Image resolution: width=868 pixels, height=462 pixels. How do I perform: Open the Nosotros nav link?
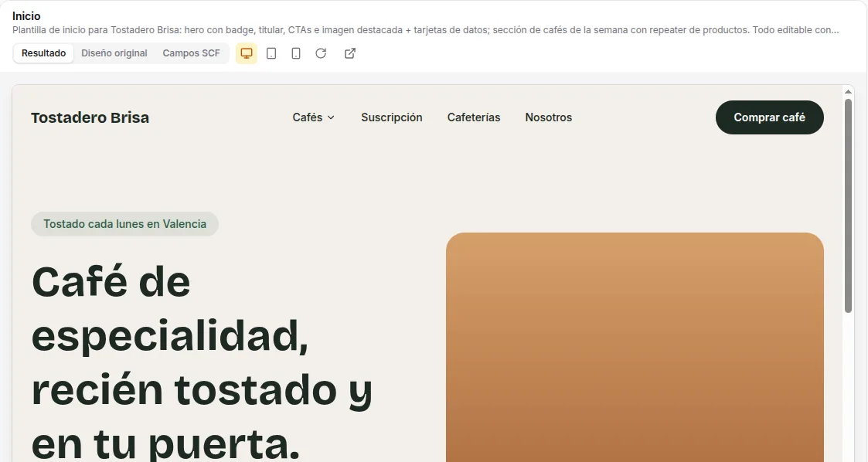(549, 117)
